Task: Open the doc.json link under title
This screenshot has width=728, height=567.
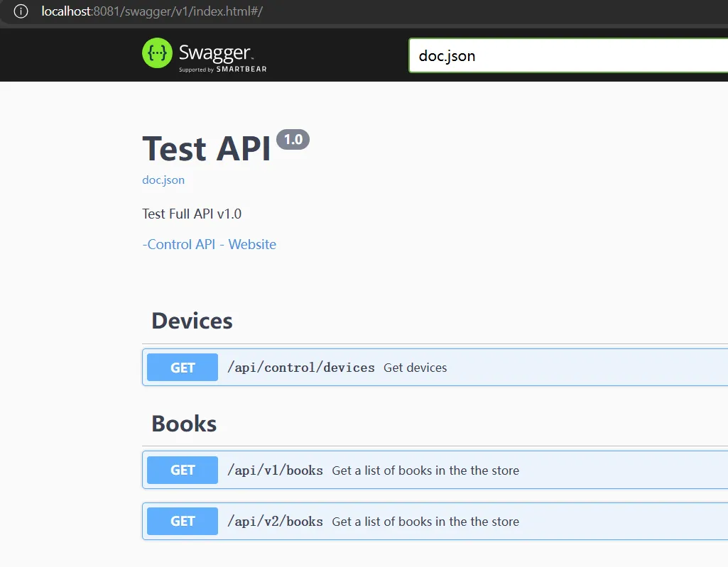Action: click(x=163, y=180)
